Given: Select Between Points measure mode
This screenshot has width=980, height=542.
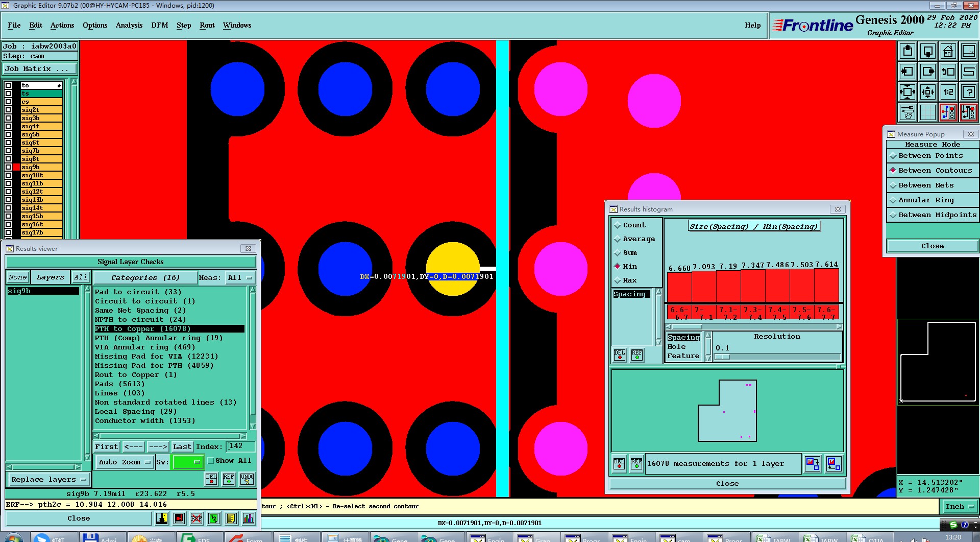Looking at the screenshot, I should 933,156.
